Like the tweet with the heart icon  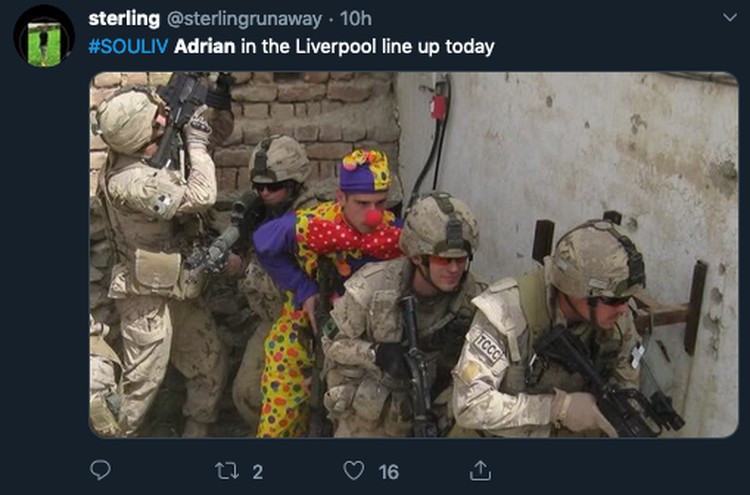(354, 471)
